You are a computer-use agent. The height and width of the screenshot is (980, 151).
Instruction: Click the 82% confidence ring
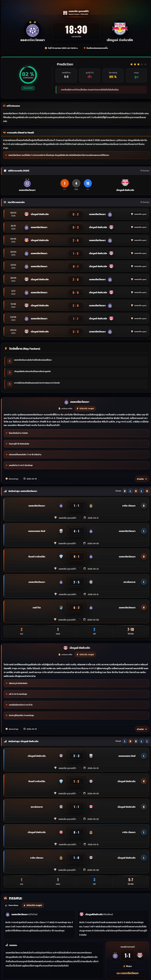coord(28,75)
